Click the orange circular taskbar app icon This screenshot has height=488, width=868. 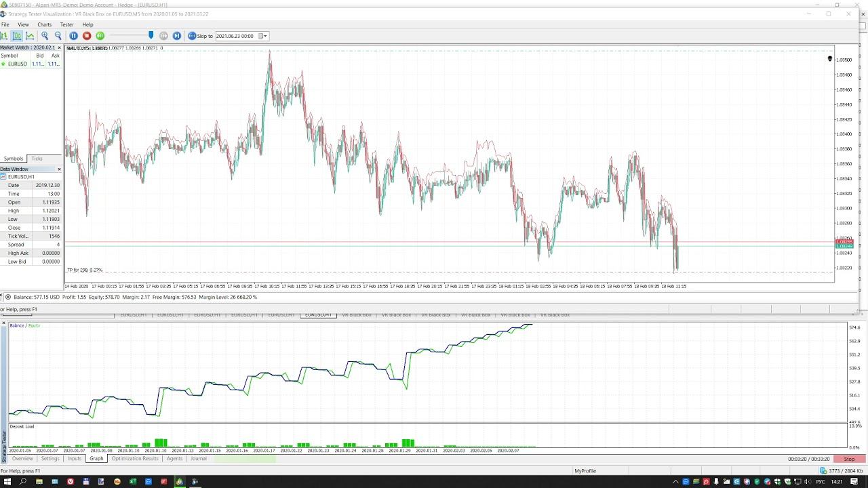tap(117, 482)
